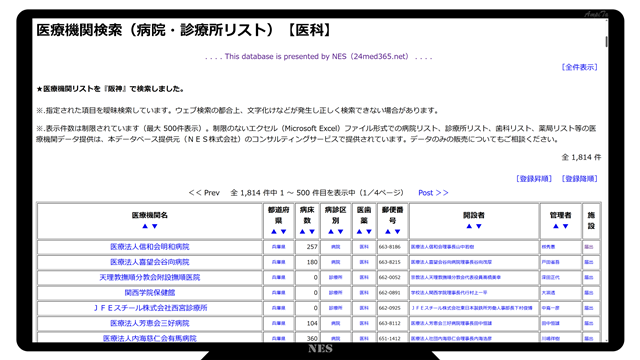Click the 全件表示 link
The height and width of the screenshot is (360, 640).
[x=580, y=67]
